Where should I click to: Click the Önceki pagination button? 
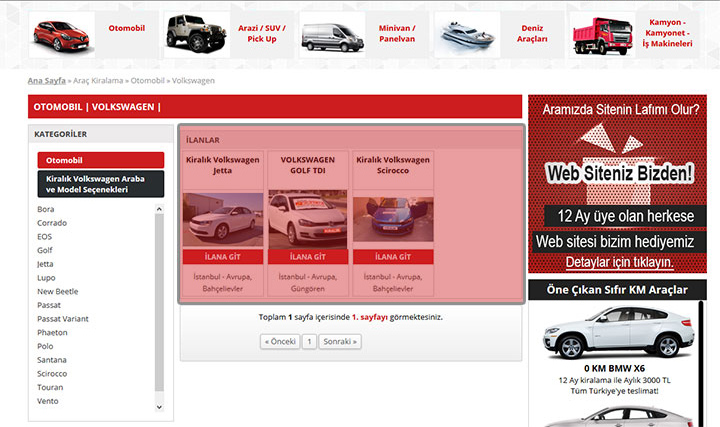pyautogui.click(x=279, y=341)
